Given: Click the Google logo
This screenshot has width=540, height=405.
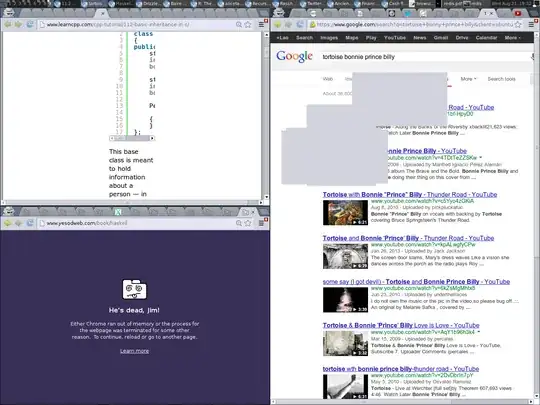Looking at the screenshot, I should click(x=294, y=56).
